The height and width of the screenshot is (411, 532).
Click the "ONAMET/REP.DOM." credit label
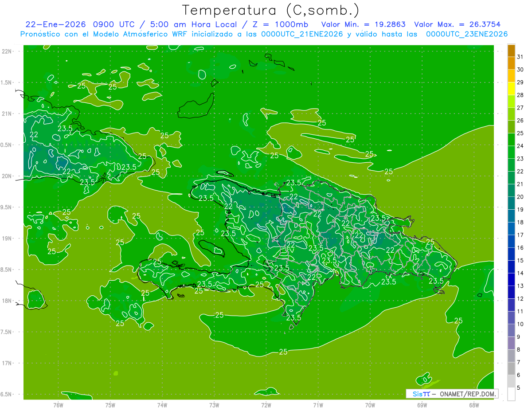point(467,394)
